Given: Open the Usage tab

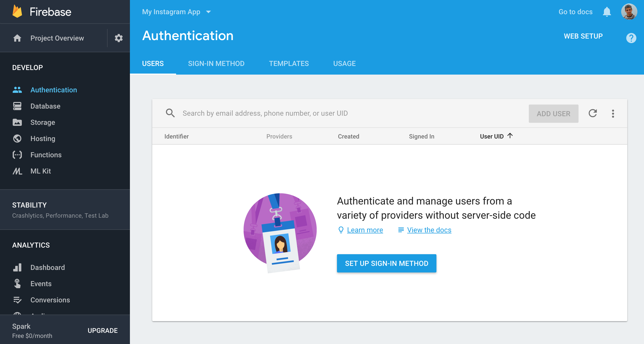Looking at the screenshot, I should tap(344, 63).
